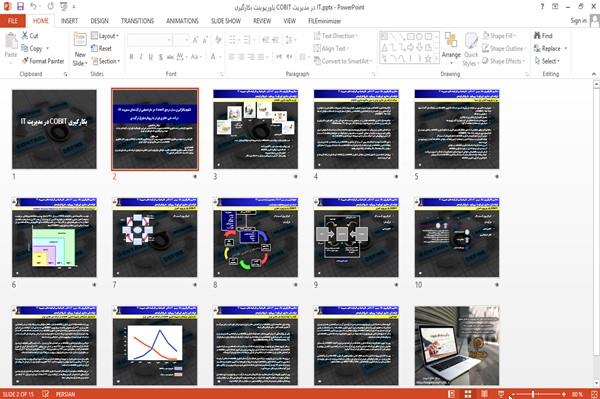Toggle Align Right paragraph button
This screenshot has height=399, width=600.
click(x=251, y=57)
